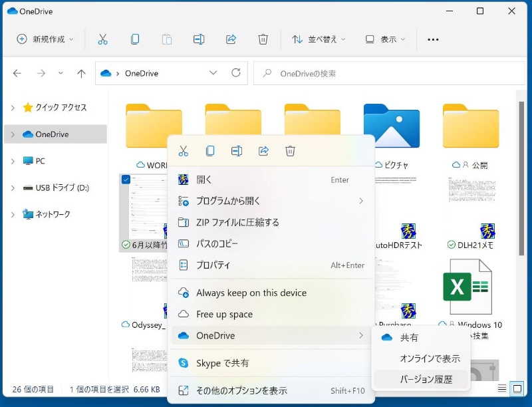Choose オンラインで表示 in the submenu
Viewport: 532px width, 407px height.
421,358
